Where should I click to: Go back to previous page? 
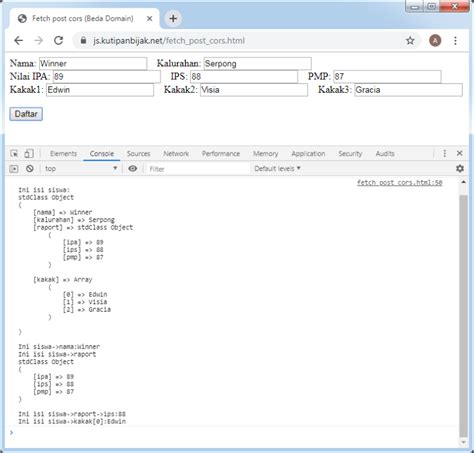pos(19,41)
